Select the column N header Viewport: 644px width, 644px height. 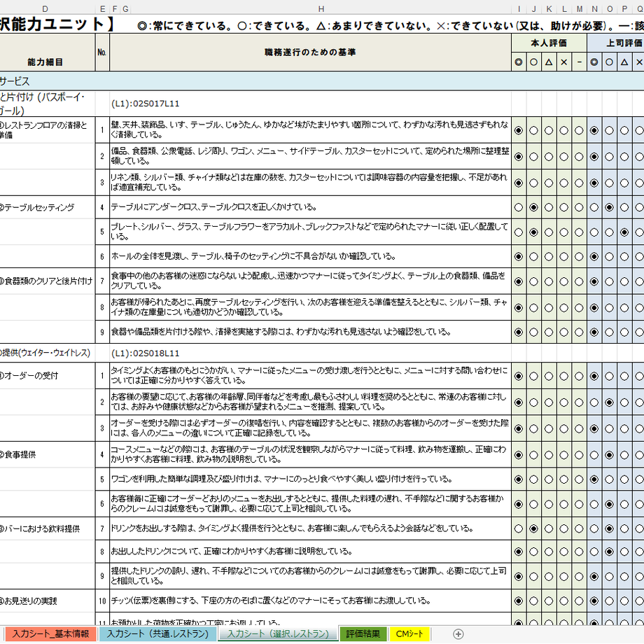point(594,9)
